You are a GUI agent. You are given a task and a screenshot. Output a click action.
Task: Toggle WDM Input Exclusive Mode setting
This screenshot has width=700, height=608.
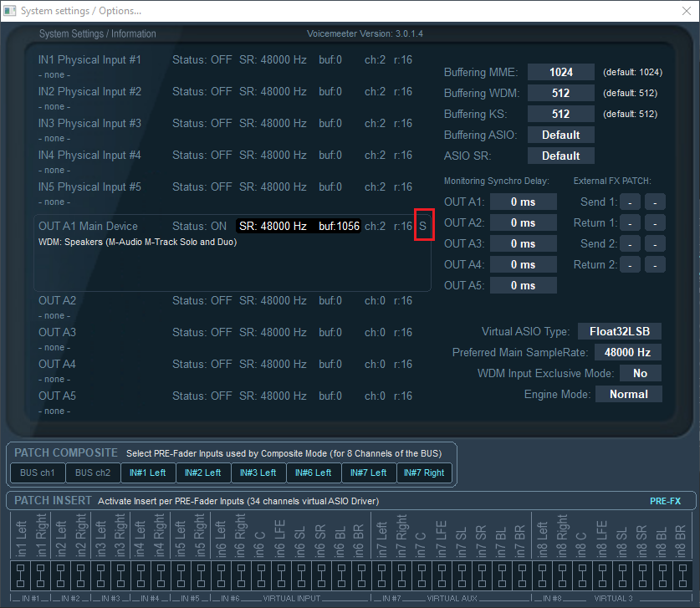click(x=640, y=373)
